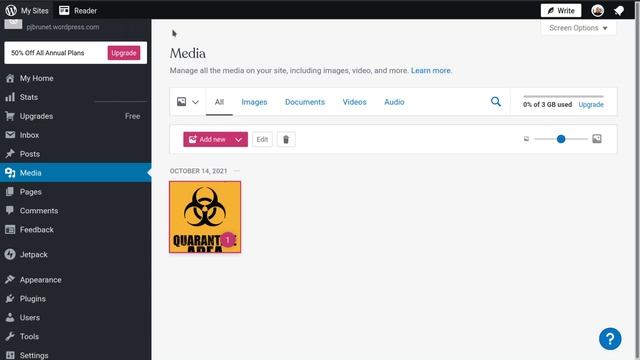
Task: Select the Quarantine Area image thumbnail
Action: coord(205,217)
